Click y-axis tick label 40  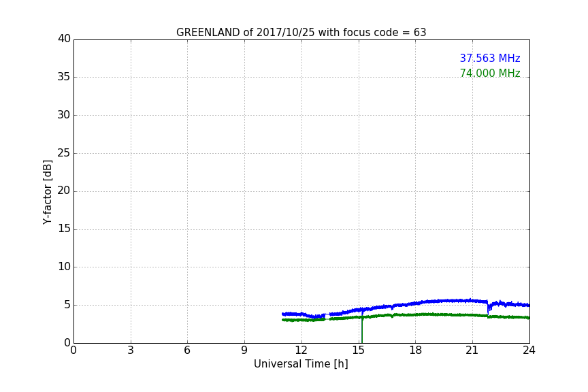pos(64,39)
